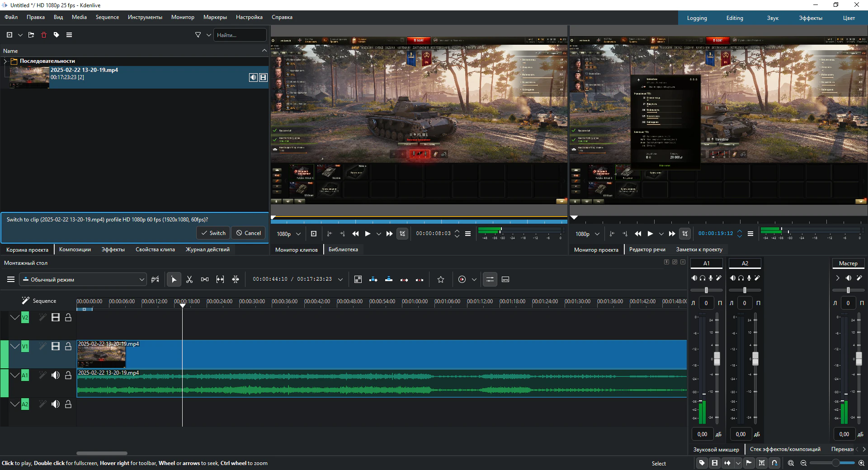Switch to the Эффекты tab

click(113, 249)
